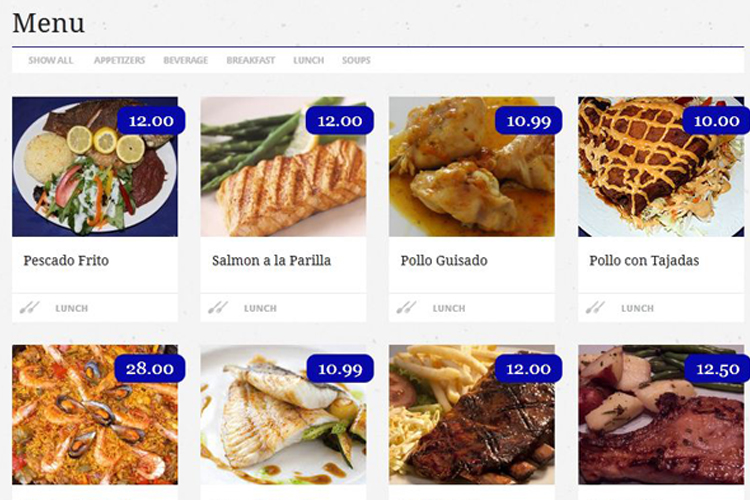Open the seafood paella image priced 28.00
This screenshot has width=750, height=500.
tap(95, 414)
